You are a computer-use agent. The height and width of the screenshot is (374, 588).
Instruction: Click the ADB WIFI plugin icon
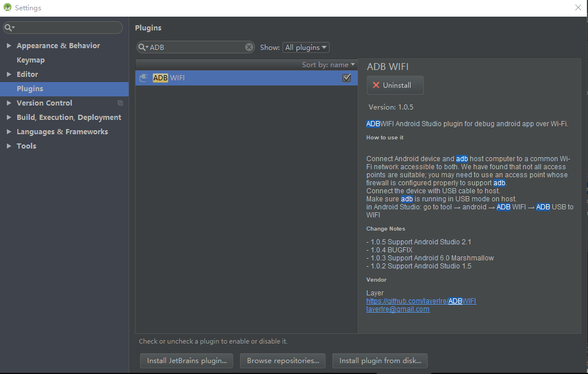(144, 78)
